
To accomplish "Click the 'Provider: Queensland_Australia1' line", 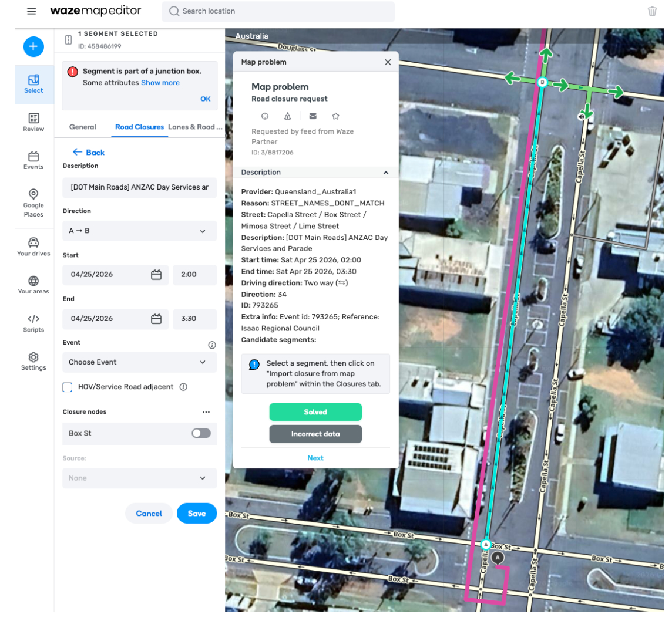I will pos(299,192).
